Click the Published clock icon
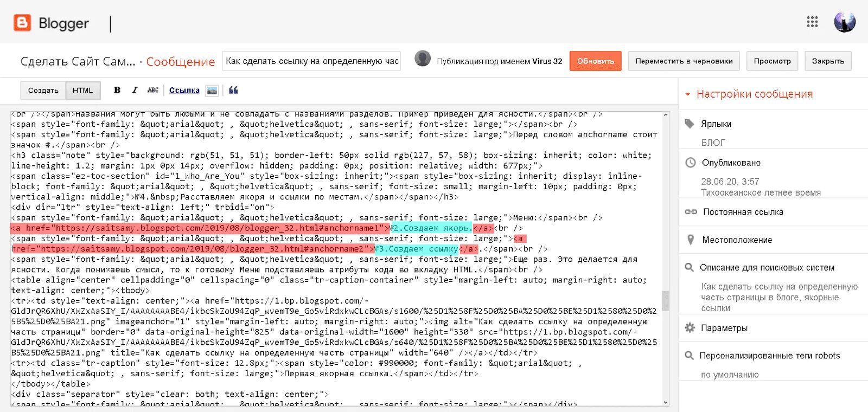The width and height of the screenshot is (868, 412). pyautogui.click(x=690, y=163)
